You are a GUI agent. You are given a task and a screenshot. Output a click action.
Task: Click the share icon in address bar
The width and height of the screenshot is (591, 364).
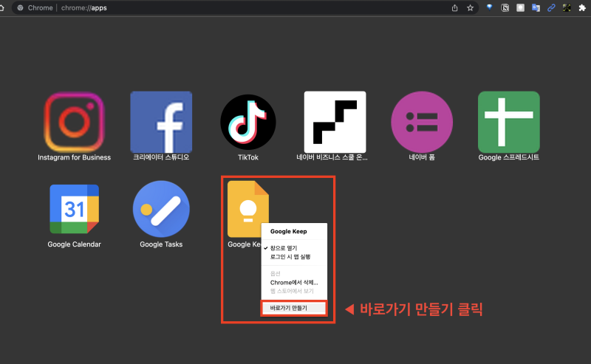pyautogui.click(x=455, y=8)
